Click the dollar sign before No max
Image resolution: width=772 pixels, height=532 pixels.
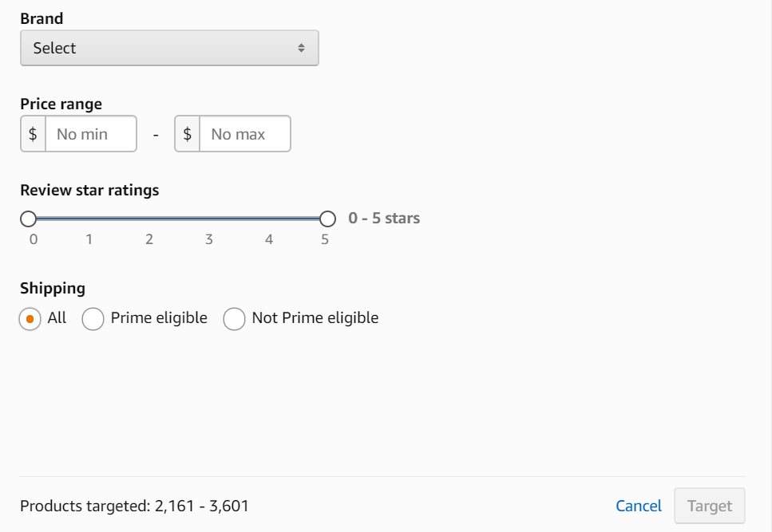[x=188, y=134]
